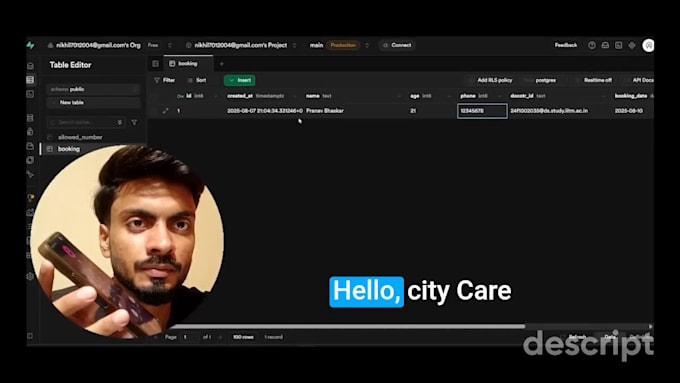
Task: Click the main branch label
Action: tap(316, 45)
